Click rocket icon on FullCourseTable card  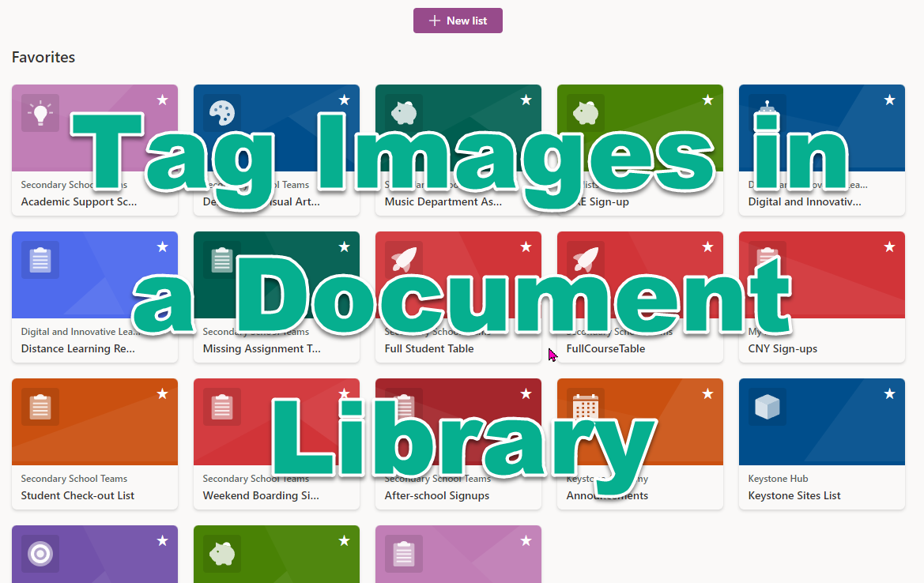tap(586, 260)
